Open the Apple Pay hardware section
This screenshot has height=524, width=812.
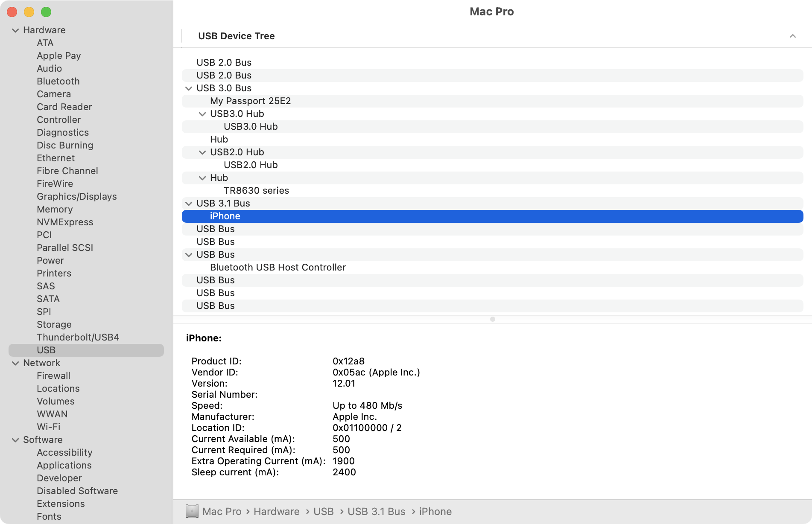click(59, 56)
